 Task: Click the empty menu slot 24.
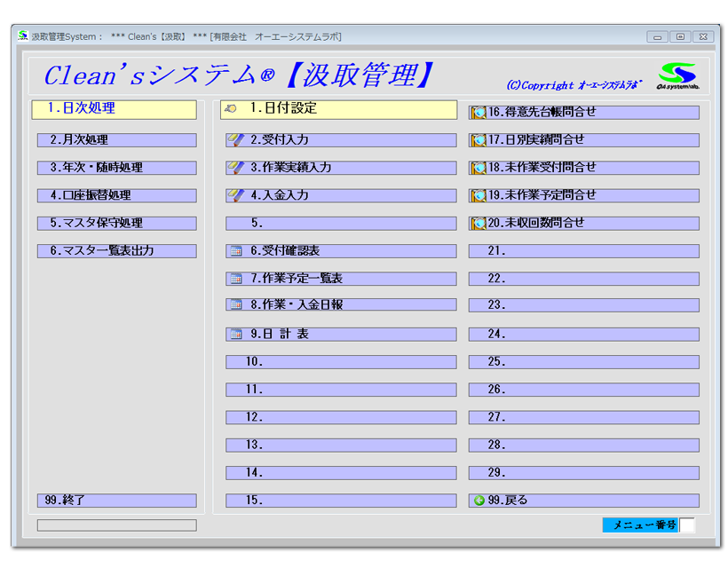[x=584, y=334]
